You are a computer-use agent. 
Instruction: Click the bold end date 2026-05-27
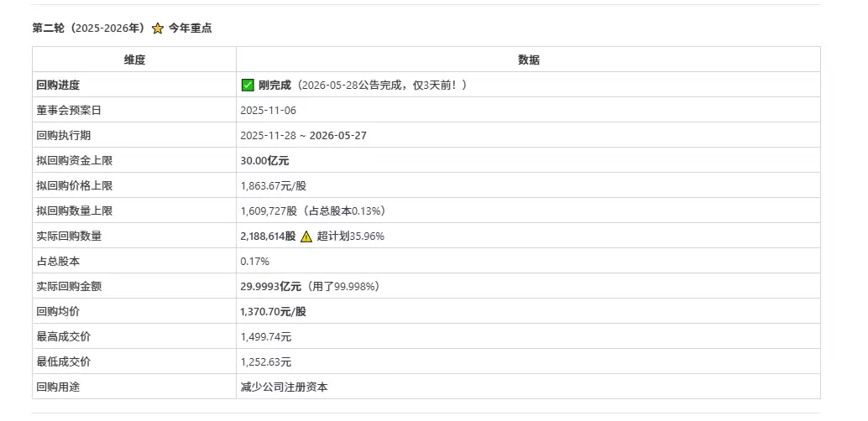click(x=337, y=136)
